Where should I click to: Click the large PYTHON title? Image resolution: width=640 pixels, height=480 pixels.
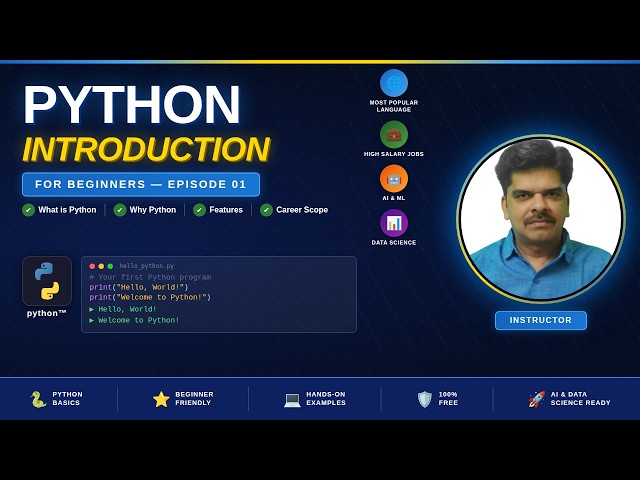click(x=132, y=104)
